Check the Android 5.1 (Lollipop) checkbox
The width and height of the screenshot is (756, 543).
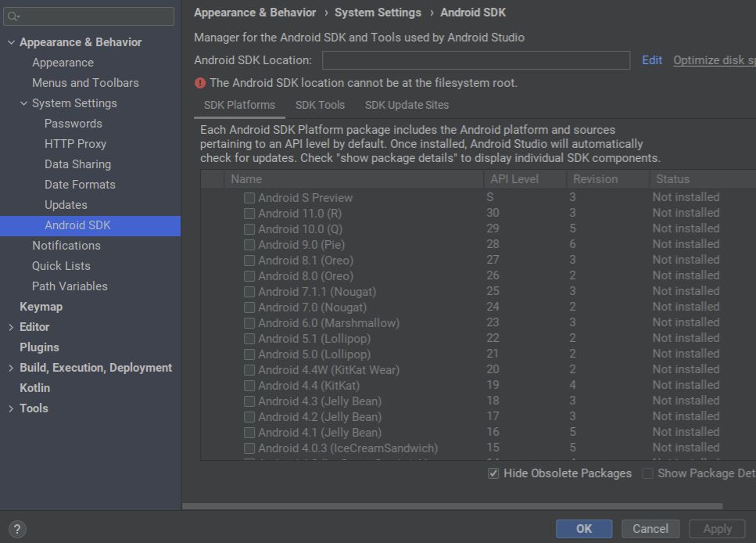[249, 339]
